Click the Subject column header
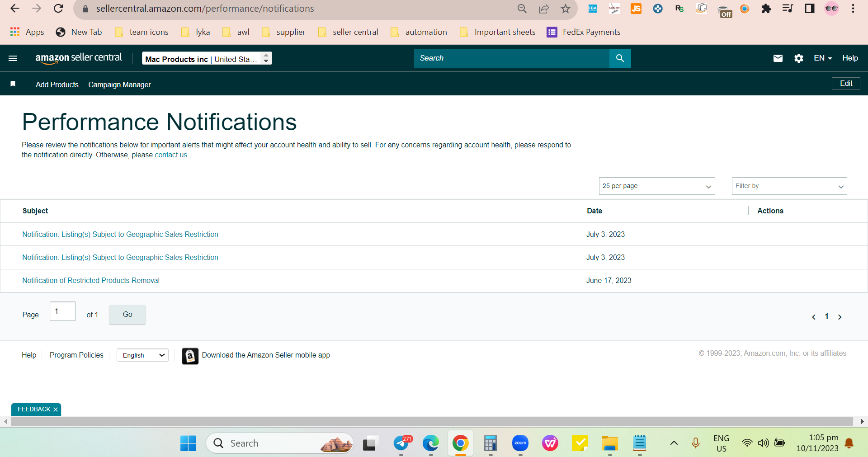The width and height of the screenshot is (868, 457). [x=35, y=211]
